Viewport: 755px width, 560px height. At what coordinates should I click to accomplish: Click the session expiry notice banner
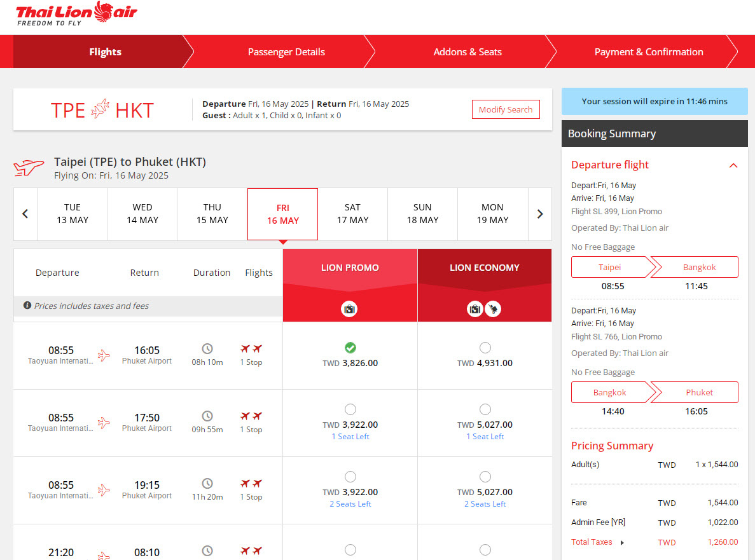click(x=655, y=102)
